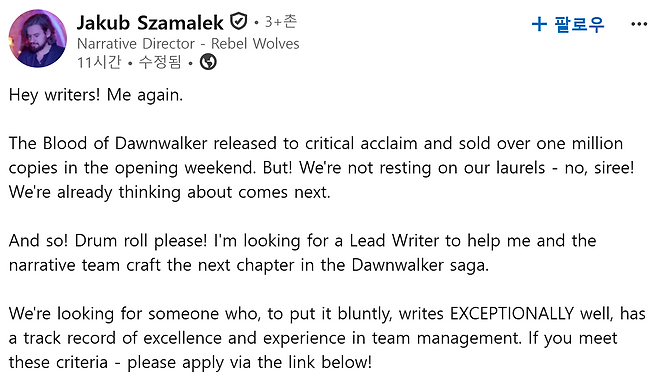The height and width of the screenshot is (381, 658).
Task: Click the globe public-visibility icon
Action: 208,63
